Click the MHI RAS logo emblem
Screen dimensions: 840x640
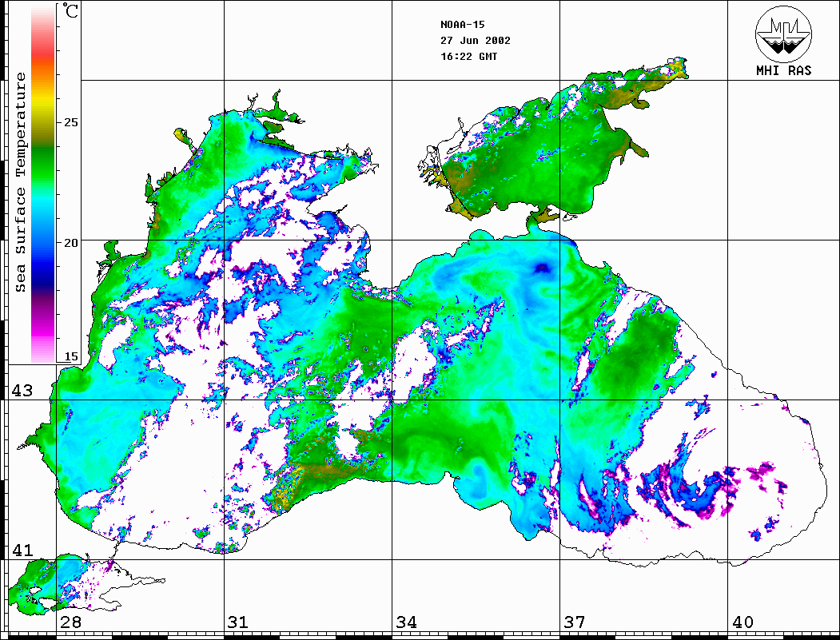coord(784,34)
